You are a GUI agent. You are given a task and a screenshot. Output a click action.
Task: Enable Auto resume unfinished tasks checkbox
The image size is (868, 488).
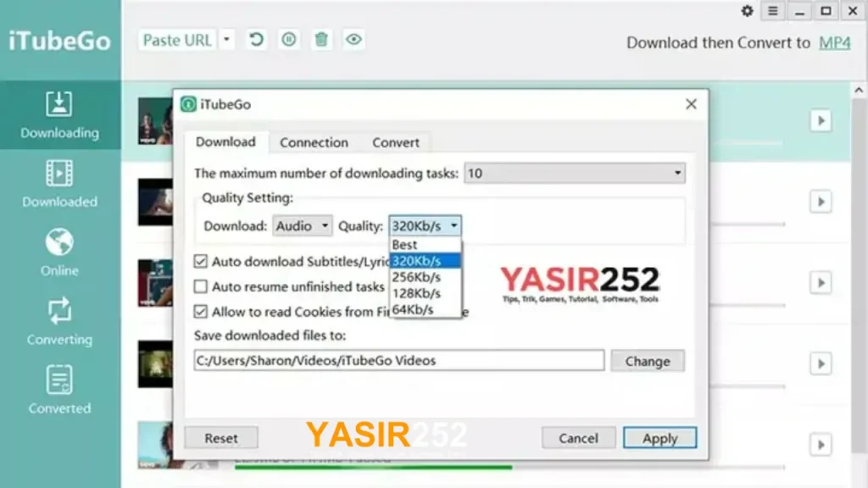pos(200,286)
